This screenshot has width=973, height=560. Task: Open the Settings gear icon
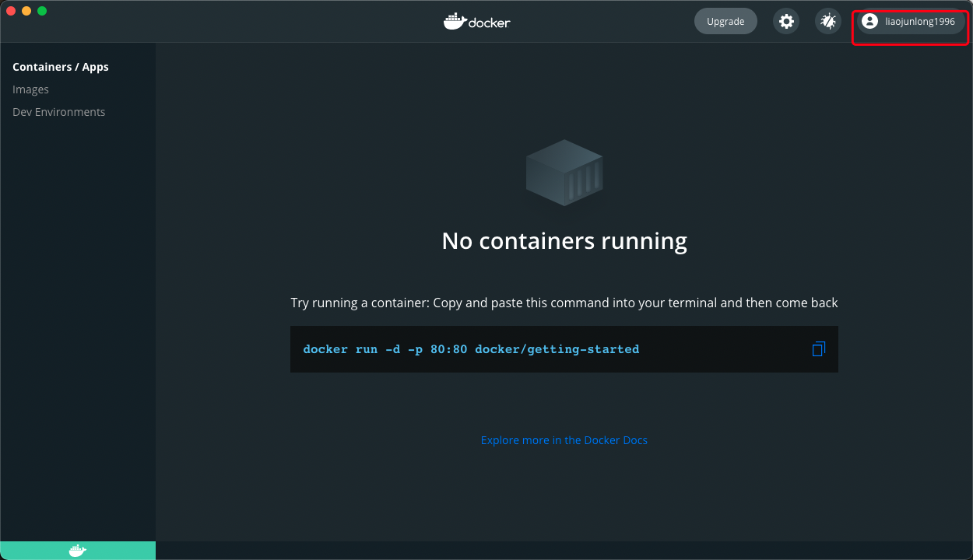tap(786, 22)
